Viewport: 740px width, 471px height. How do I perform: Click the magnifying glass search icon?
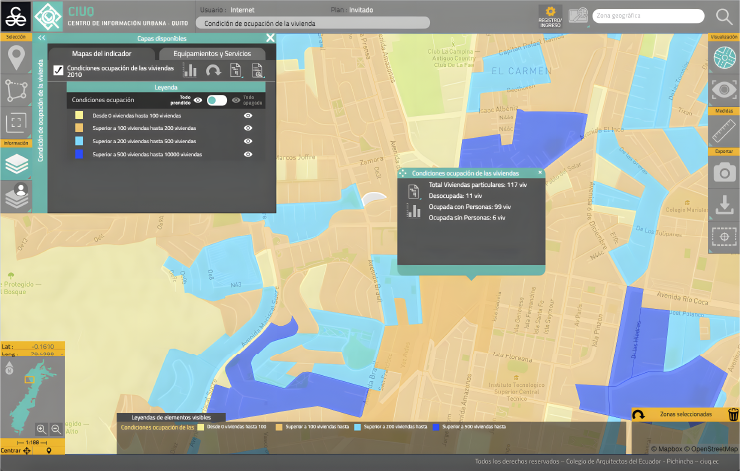[724, 16]
